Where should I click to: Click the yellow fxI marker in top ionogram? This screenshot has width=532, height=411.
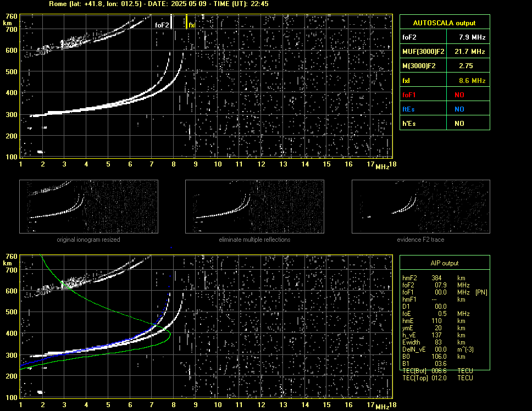pyautogui.click(x=187, y=21)
